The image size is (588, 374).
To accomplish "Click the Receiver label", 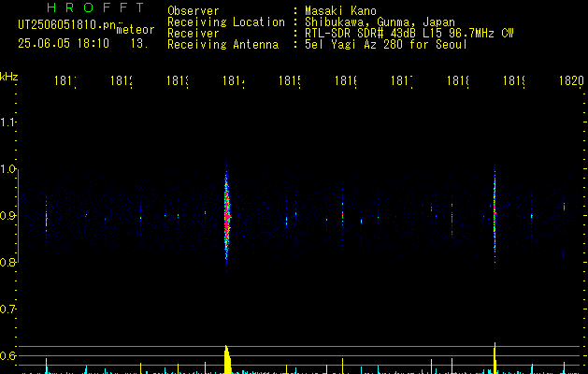I will coord(194,34).
